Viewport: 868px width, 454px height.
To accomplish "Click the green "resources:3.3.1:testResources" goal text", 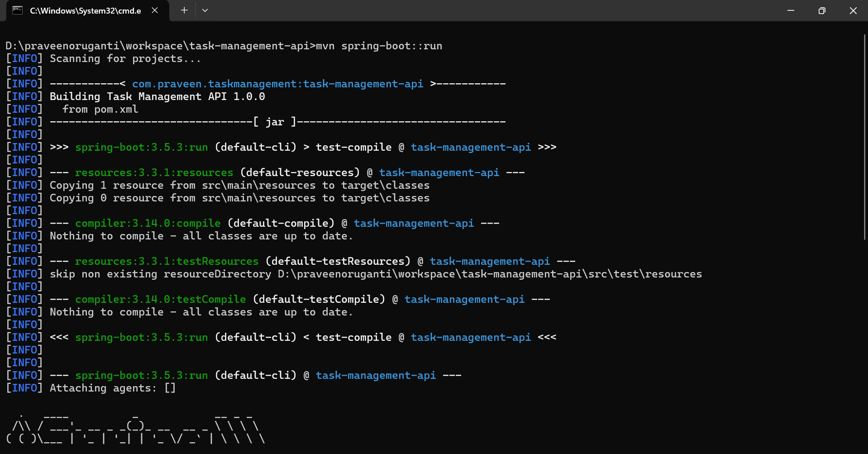I will 167,261.
